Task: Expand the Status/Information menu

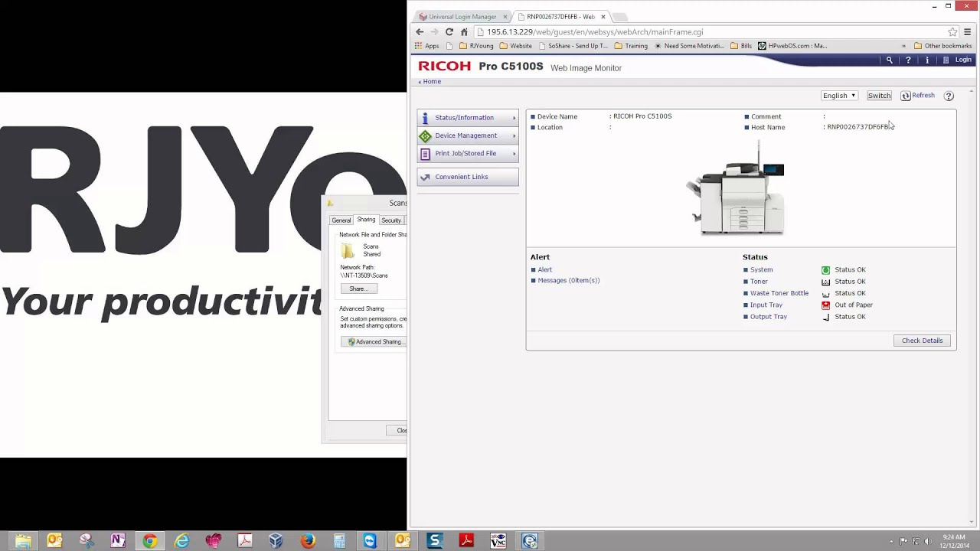Action: pos(468,118)
